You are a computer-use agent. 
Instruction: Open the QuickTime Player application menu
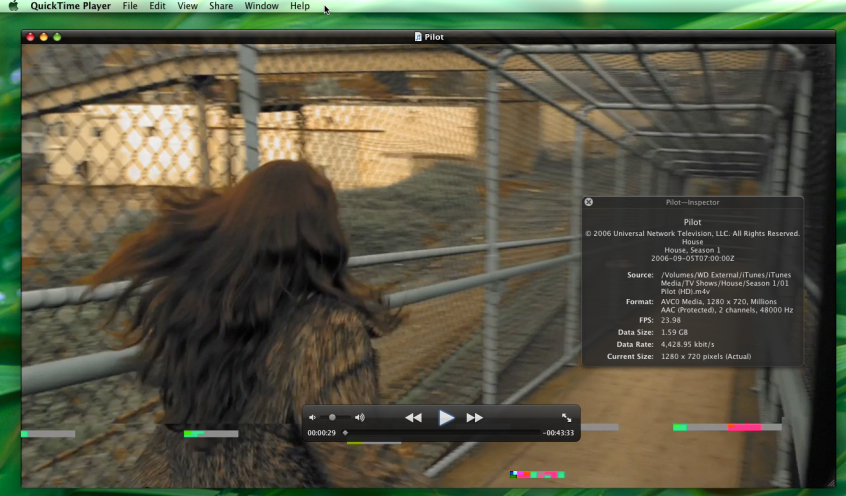tap(71, 6)
